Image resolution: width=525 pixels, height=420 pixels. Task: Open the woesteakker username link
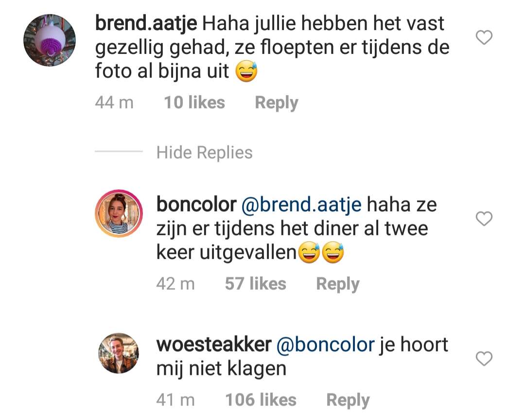point(214,344)
